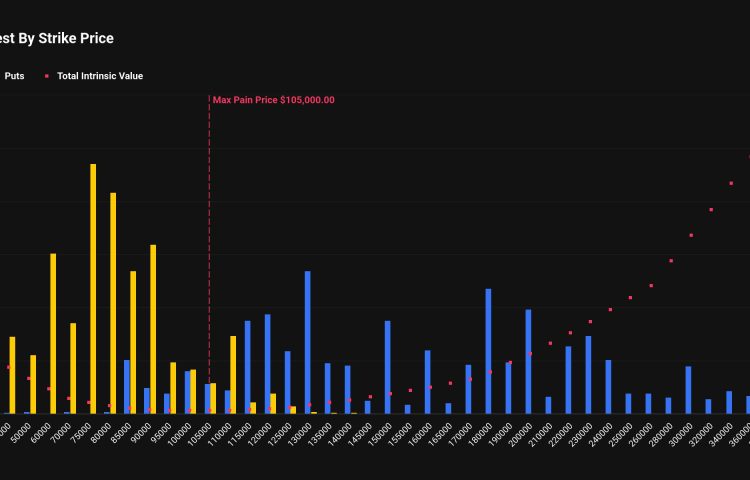The image size is (750, 480).
Task: Select the yellow bar at 110000 strike
Action: click(233, 374)
